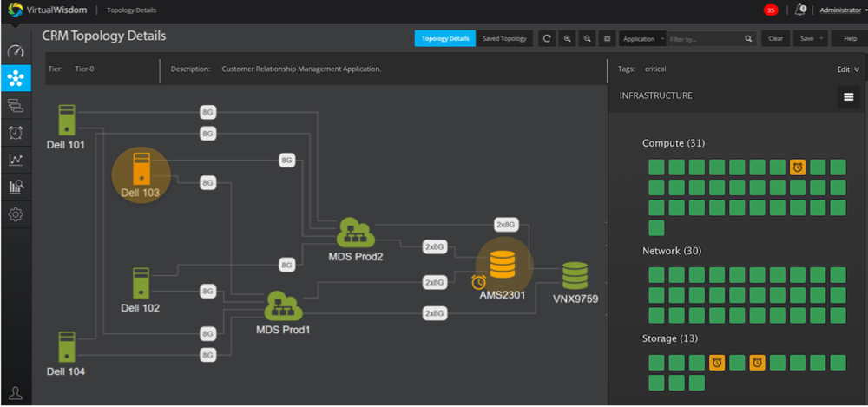
Task: Click the INFRASTRUCTURE panel title
Action: pos(656,95)
